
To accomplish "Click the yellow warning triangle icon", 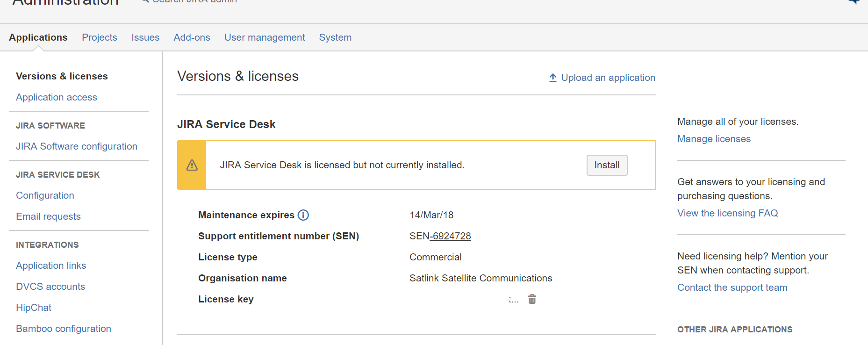I will point(192,165).
